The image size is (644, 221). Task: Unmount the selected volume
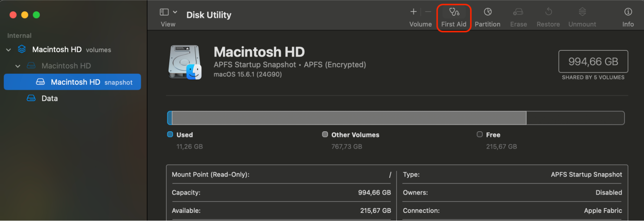582,18
